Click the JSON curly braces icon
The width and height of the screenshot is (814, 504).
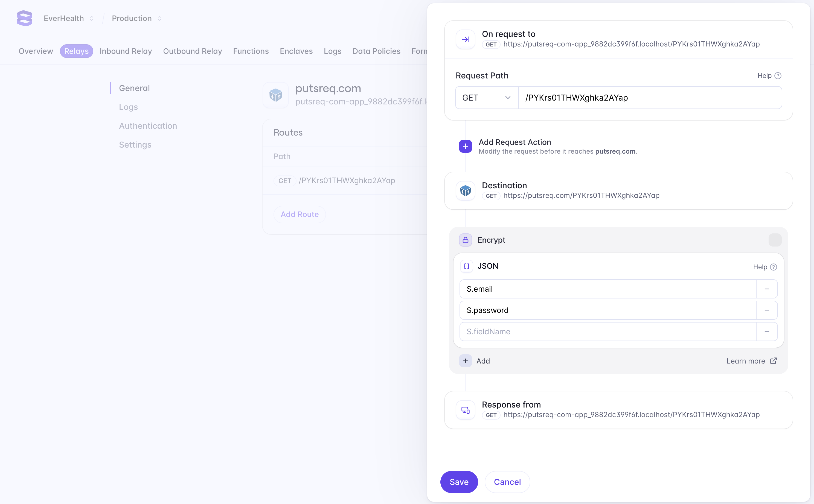466,266
